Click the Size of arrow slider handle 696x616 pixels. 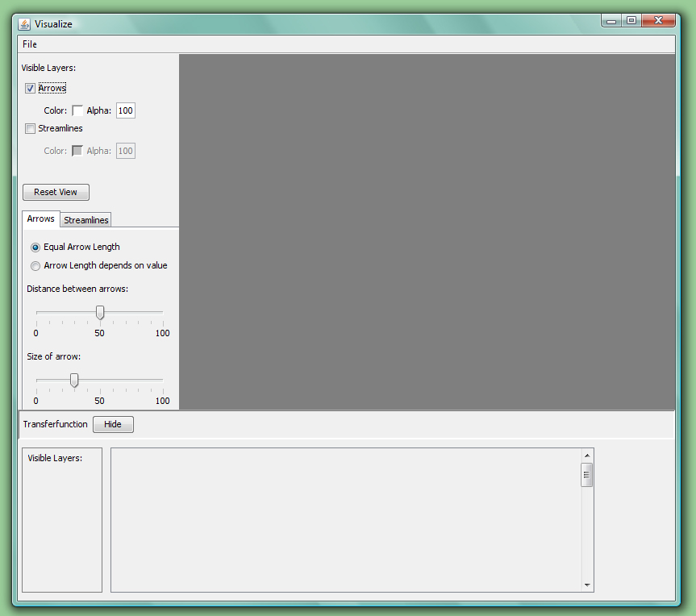pos(74,380)
